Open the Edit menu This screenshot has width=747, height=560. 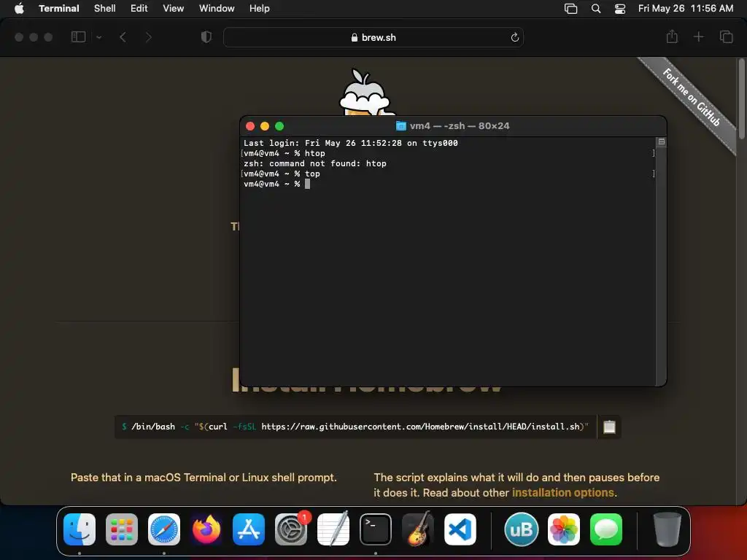pyautogui.click(x=139, y=8)
